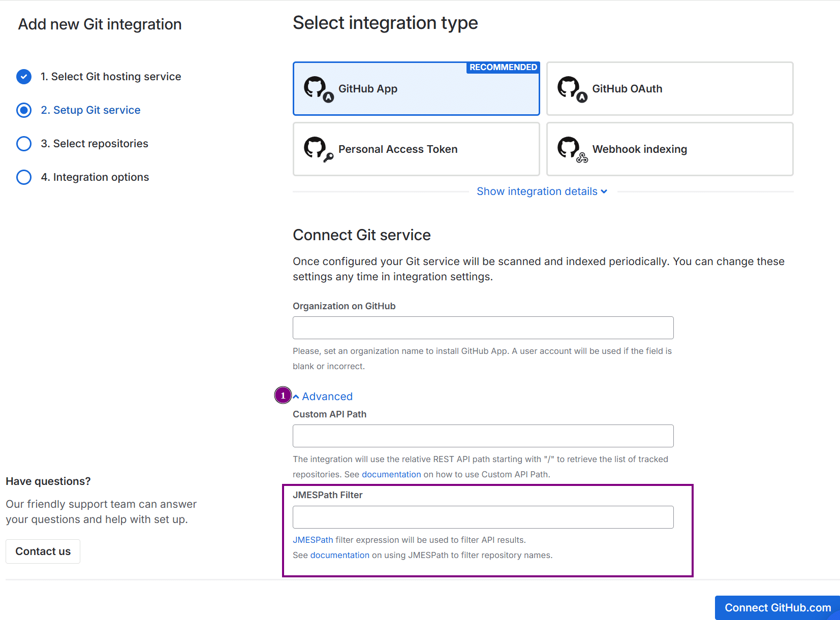Screen dimensions: 840x620
Task: Expand Show integration details
Action: pos(542,191)
